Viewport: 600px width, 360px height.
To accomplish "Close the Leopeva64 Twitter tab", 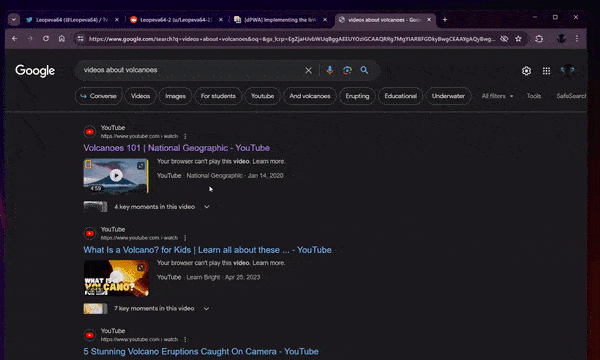I will click(117, 20).
